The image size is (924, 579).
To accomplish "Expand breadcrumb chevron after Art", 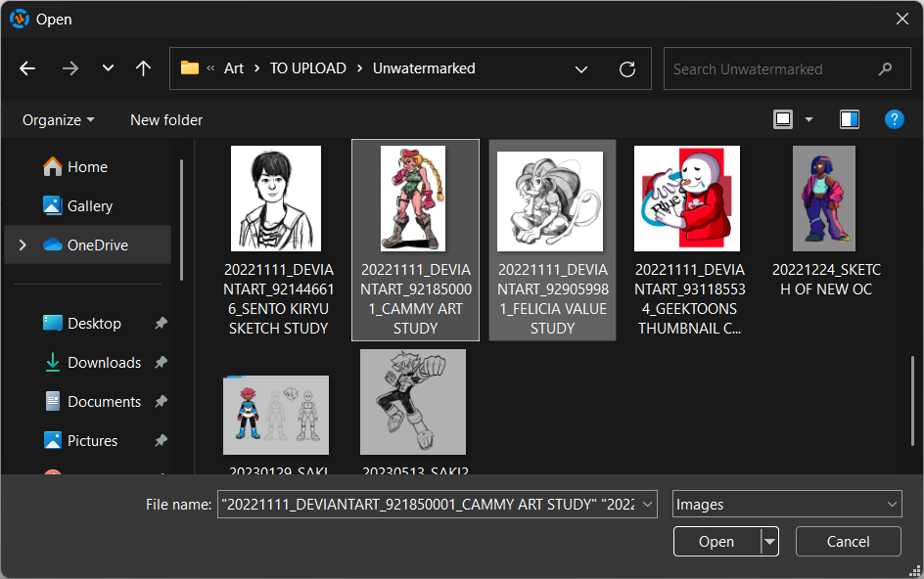I will click(x=256, y=68).
